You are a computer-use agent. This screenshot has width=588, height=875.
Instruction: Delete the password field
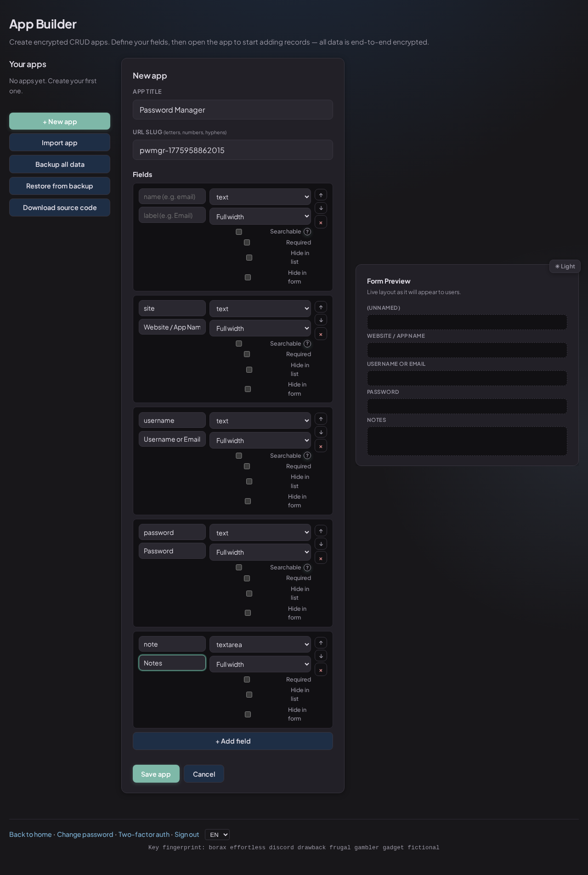coord(321,558)
